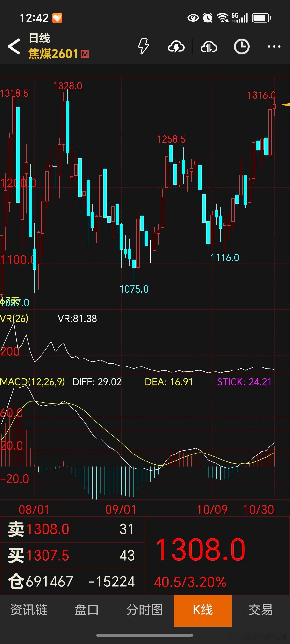
Task: Tap the MACD(12,26,9) indicator label
Action: click(x=32, y=382)
